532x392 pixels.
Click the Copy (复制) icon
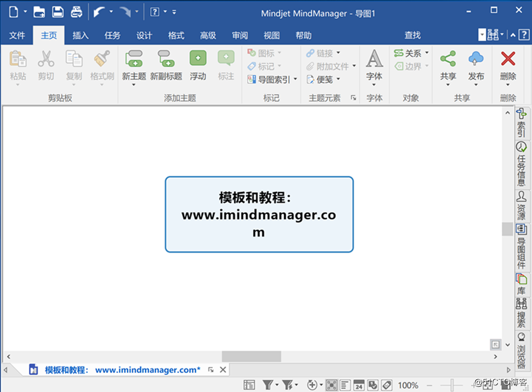click(x=74, y=59)
